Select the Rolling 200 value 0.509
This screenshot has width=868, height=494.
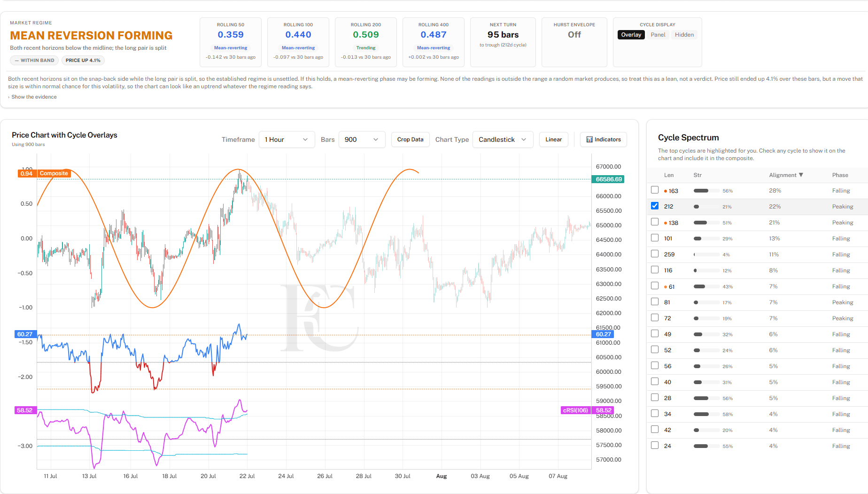366,35
